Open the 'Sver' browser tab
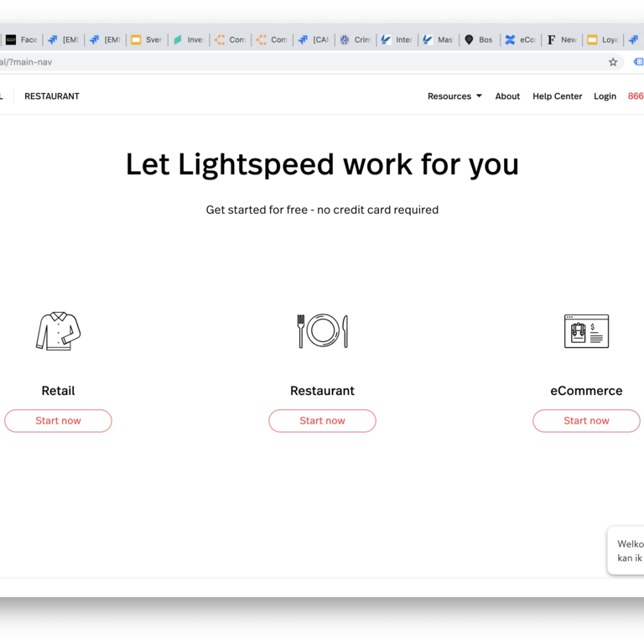 (x=146, y=39)
